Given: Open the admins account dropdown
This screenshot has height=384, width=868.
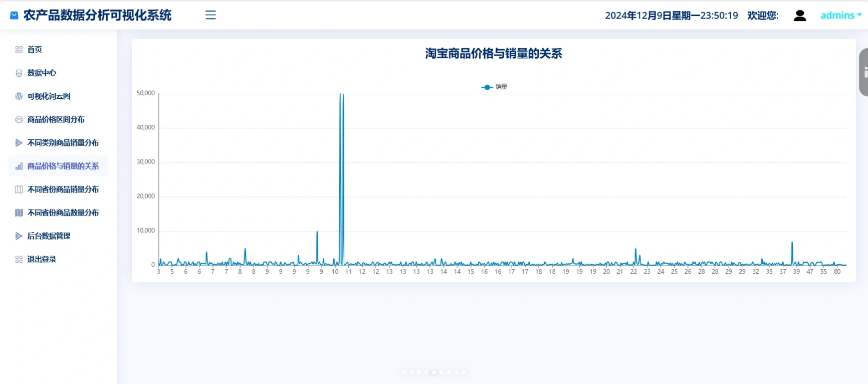Looking at the screenshot, I should (841, 16).
